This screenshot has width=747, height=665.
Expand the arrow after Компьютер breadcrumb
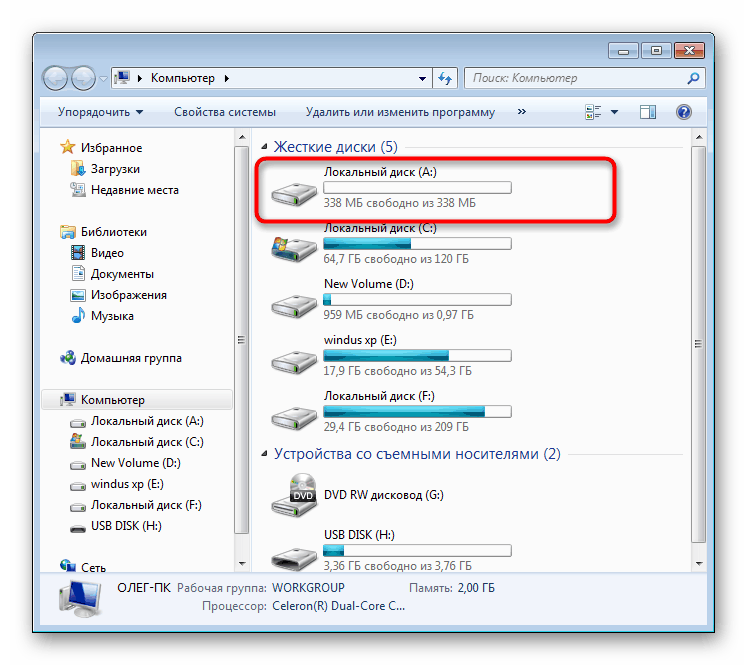[x=227, y=78]
